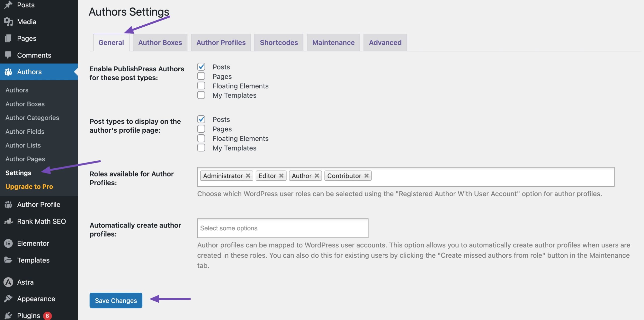This screenshot has height=320, width=644.
Task: Remove the Editor role tag
Action: coord(281,175)
